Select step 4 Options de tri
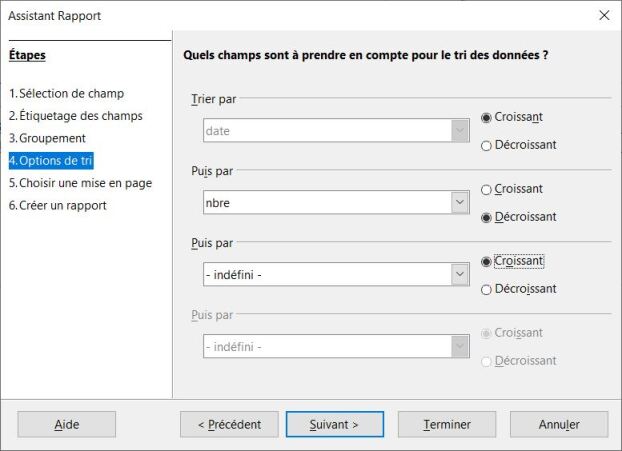The height and width of the screenshot is (451, 622). (51, 160)
